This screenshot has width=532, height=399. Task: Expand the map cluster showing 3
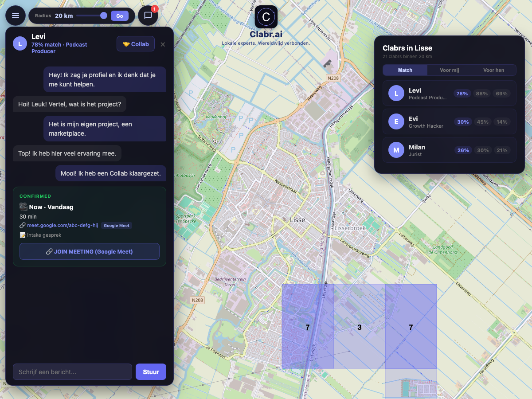360,327
